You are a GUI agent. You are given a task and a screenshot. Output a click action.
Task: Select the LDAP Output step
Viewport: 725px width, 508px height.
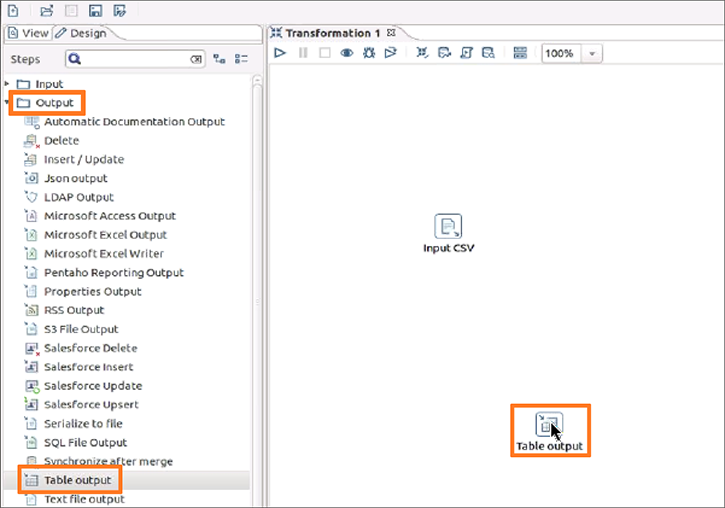pos(69,197)
